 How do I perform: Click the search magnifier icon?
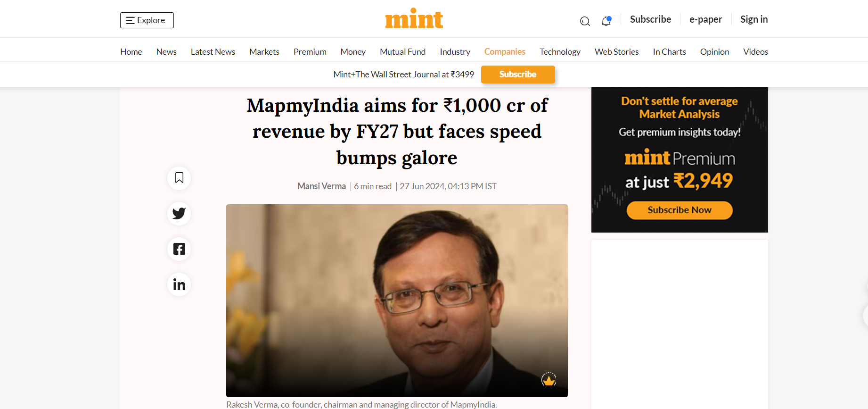pos(585,21)
